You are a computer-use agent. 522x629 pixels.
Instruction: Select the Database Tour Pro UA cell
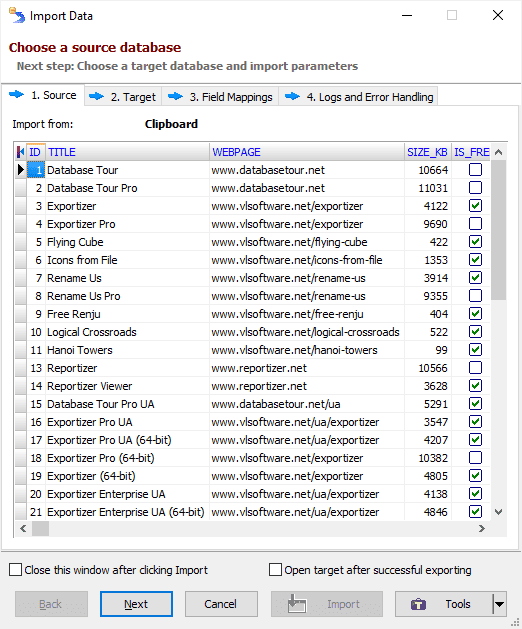[127, 404]
